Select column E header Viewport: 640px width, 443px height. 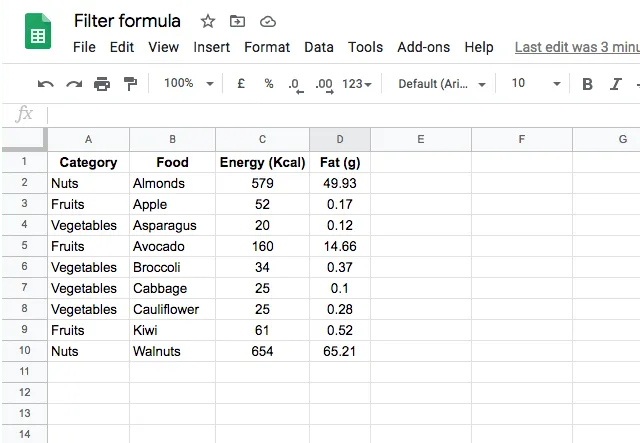pos(421,140)
